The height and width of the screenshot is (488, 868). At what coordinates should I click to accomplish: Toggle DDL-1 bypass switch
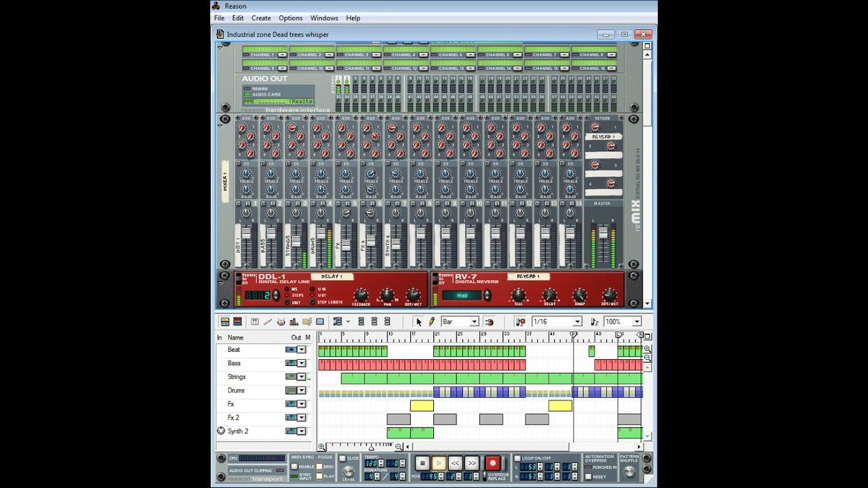(238, 279)
